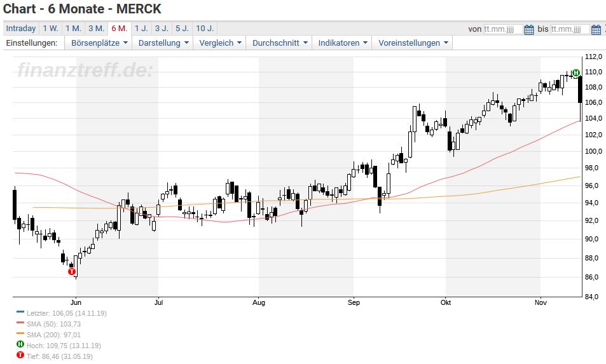Click the 'Okt' x-axis label
606x364 pixels.
click(x=446, y=302)
